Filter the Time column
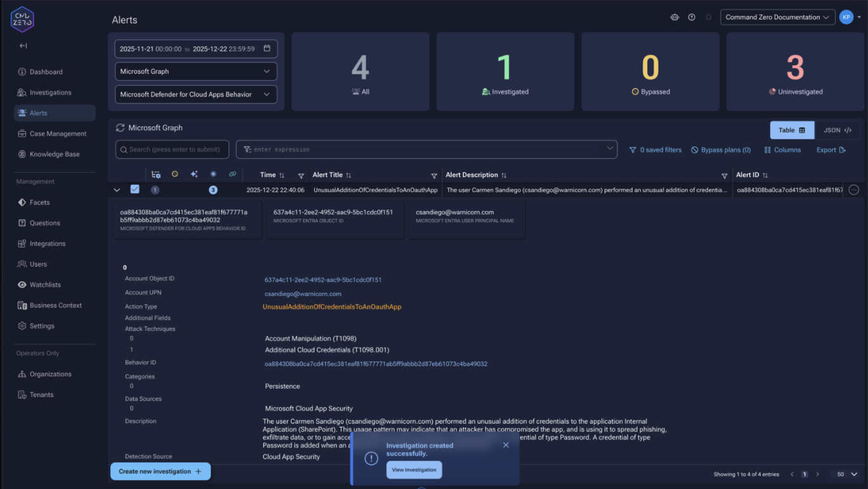 (301, 176)
